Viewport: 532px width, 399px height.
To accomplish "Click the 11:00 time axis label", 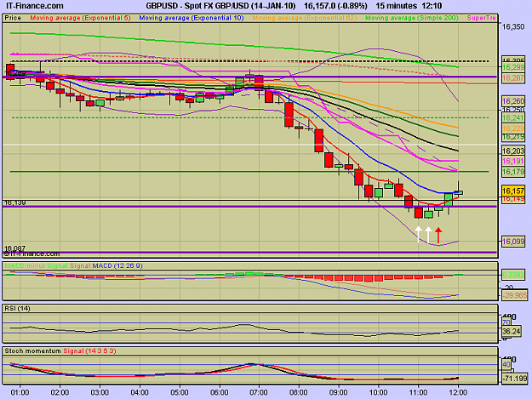I will point(418,392).
